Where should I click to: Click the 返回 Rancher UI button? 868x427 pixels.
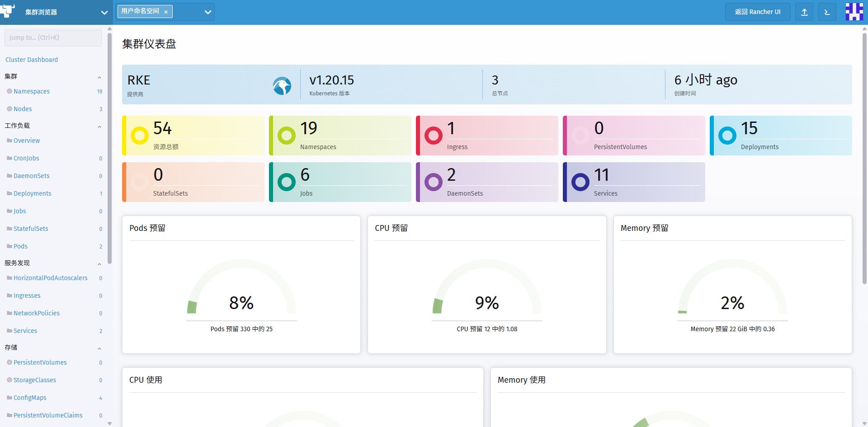click(758, 12)
